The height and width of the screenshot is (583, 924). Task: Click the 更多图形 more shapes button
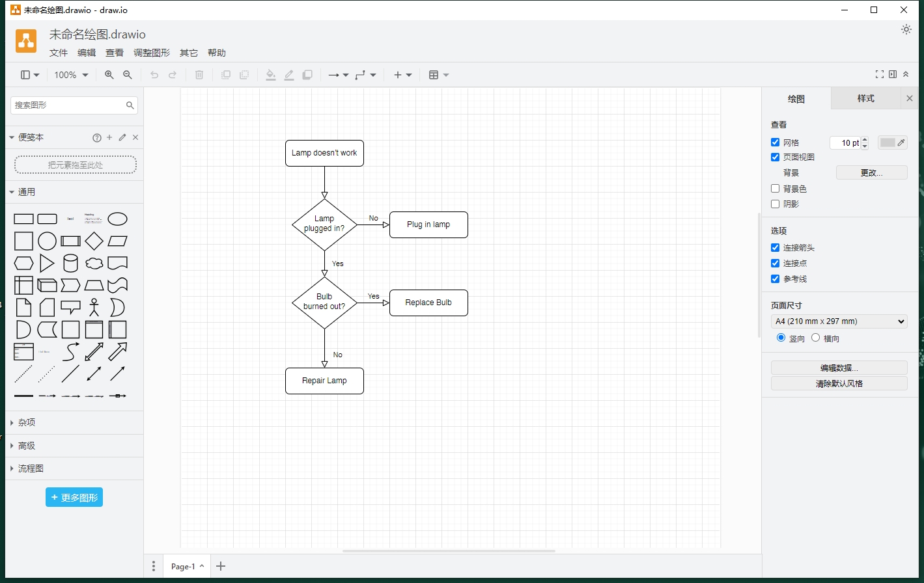click(x=74, y=497)
